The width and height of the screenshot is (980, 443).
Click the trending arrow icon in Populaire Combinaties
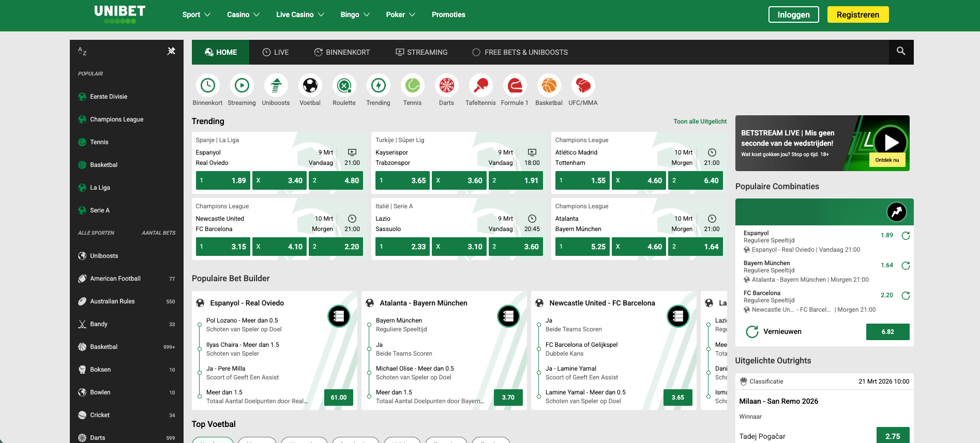click(x=897, y=212)
